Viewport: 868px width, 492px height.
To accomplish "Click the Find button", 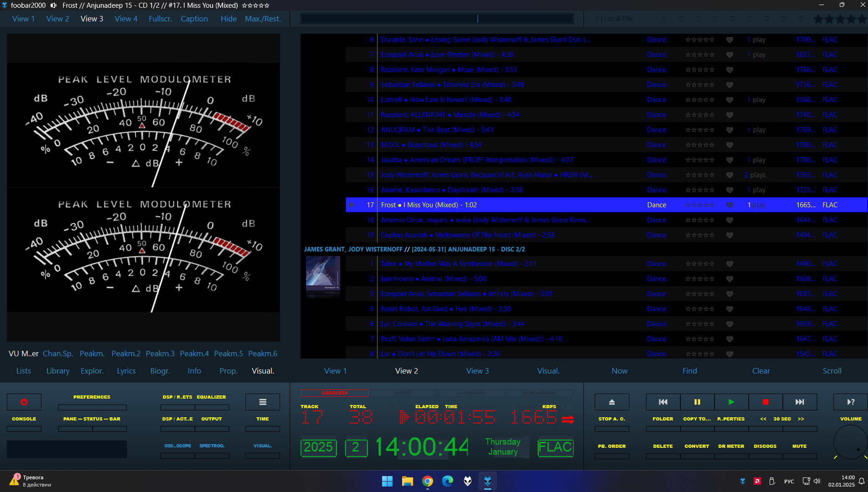I will 689,371.
